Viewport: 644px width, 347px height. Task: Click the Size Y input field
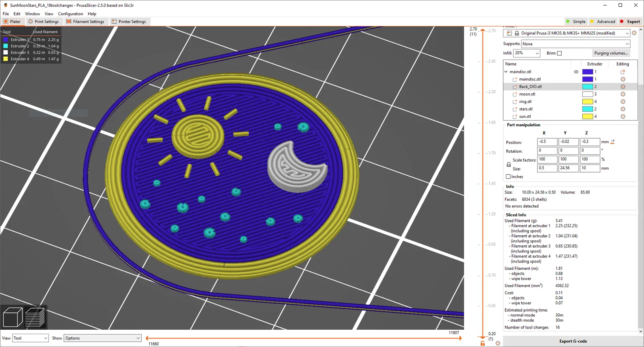pyautogui.click(x=568, y=168)
